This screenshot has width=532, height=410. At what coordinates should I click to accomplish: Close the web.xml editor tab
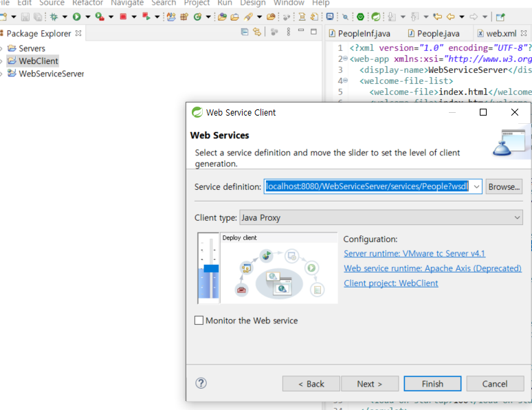coord(524,33)
